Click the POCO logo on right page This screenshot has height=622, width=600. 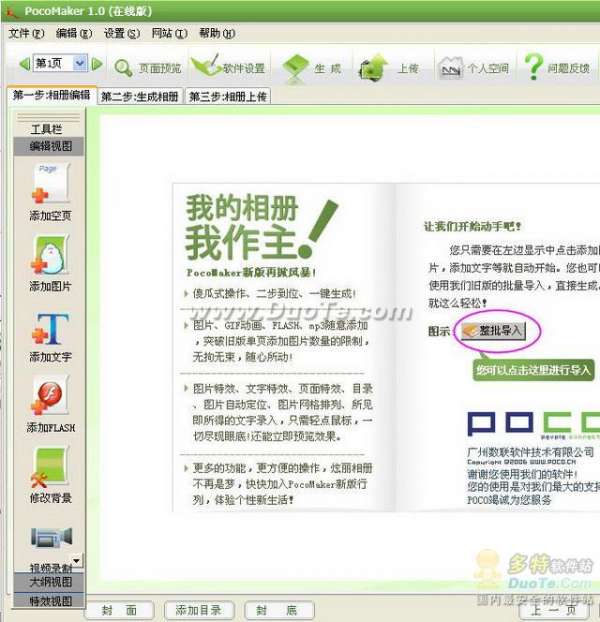coord(534,424)
